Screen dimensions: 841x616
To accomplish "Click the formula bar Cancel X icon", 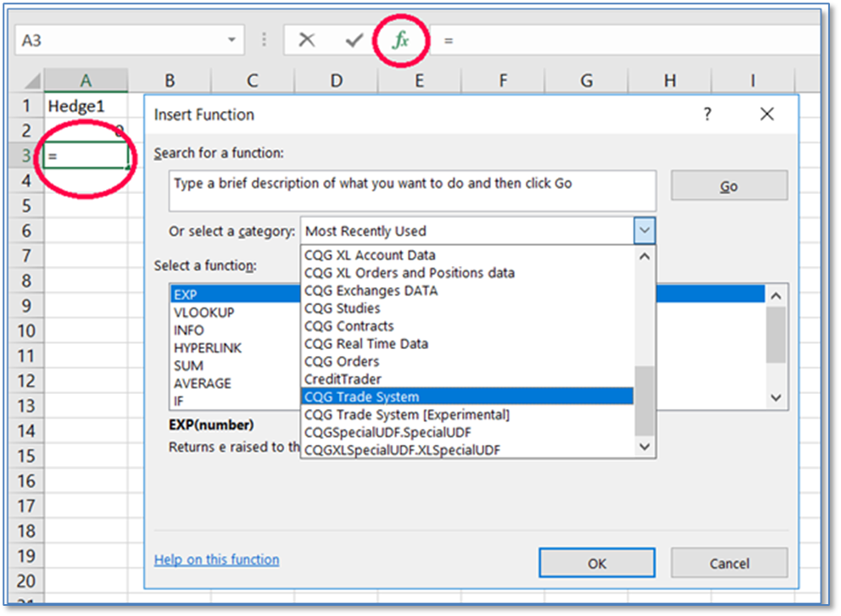I will coord(307,40).
